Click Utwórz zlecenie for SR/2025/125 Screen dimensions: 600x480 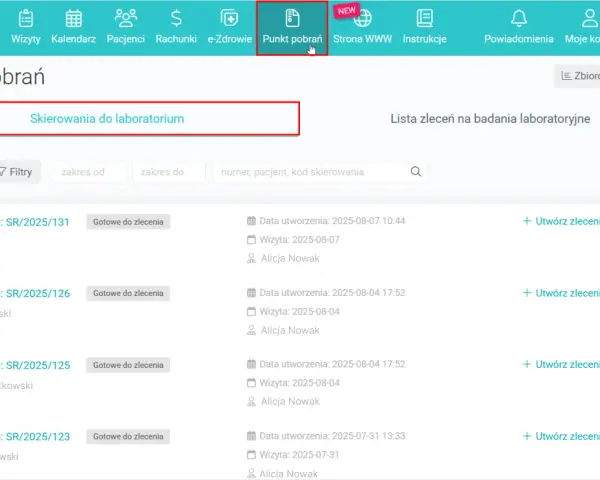click(561, 364)
